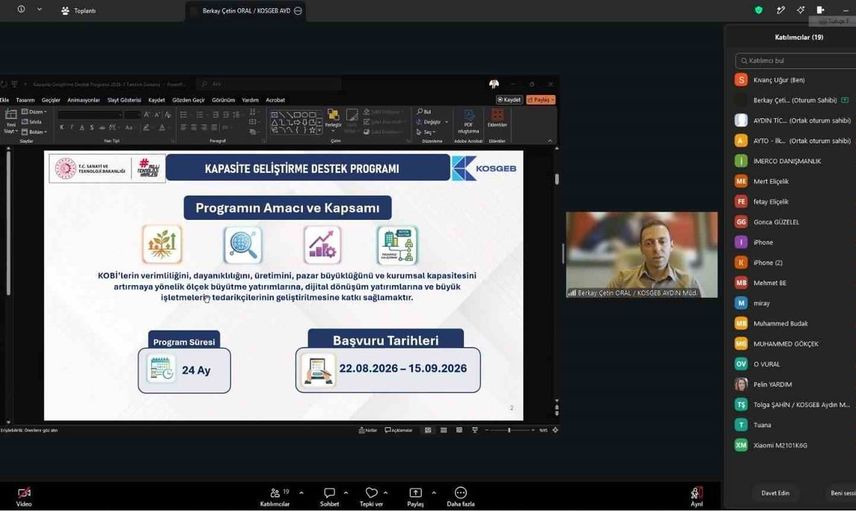Open Tasarım ribbon tab in PowerPoint
Viewport: 856px width, 511px height.
[x=25, y=100]
